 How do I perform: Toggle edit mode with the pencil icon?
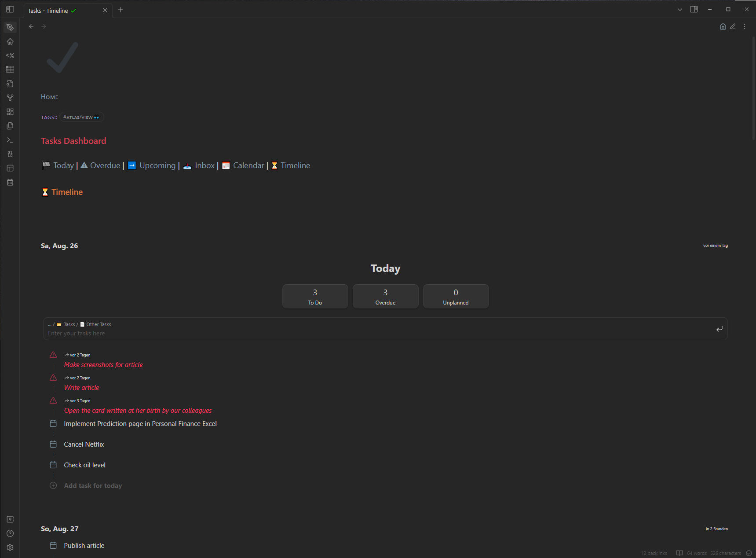(733, 26)
